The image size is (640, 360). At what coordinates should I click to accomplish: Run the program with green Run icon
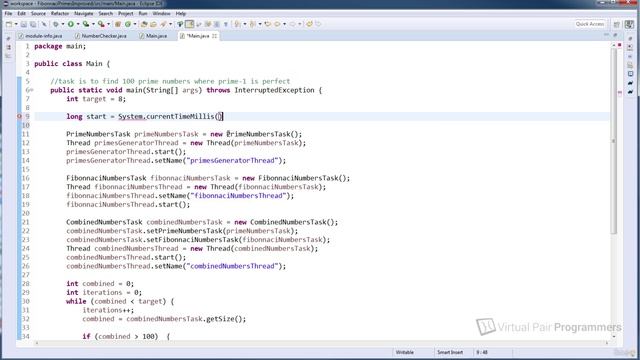coord(71,24)
